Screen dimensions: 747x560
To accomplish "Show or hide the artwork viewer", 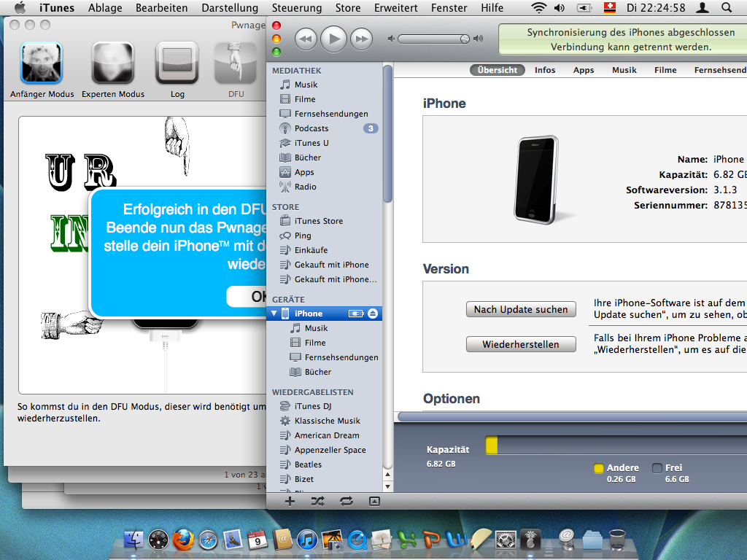I will (x=374, y=501).
